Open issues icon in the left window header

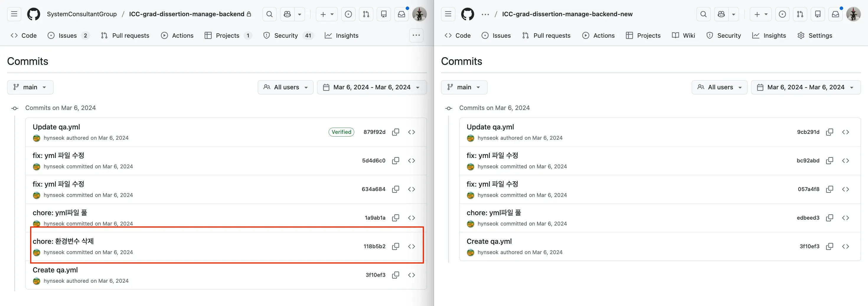point(348,14)
